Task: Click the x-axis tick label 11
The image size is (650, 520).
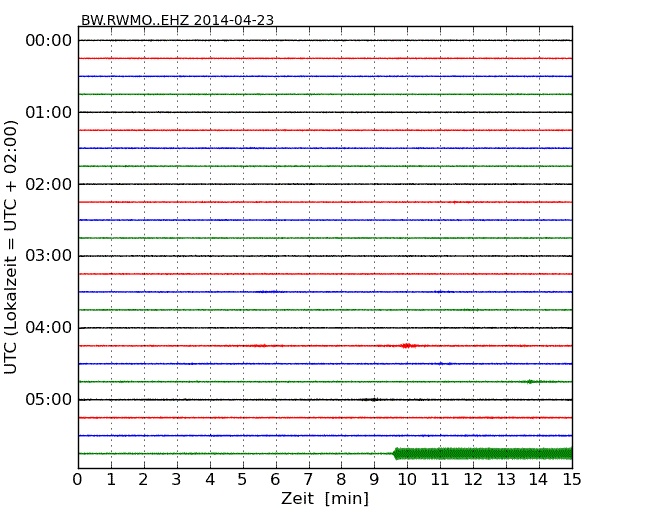Action: [x=440, y=480]
